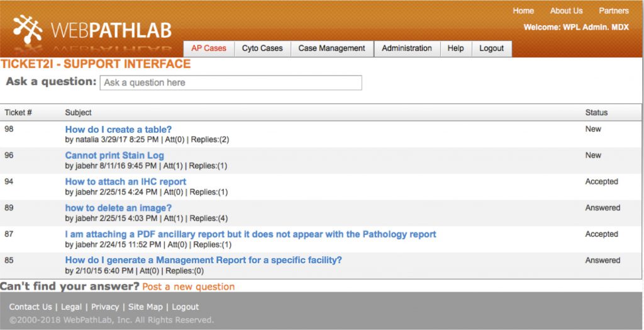The image size is (644, 330).
Task: Click the Subject column header
Action: coord(78,113)
